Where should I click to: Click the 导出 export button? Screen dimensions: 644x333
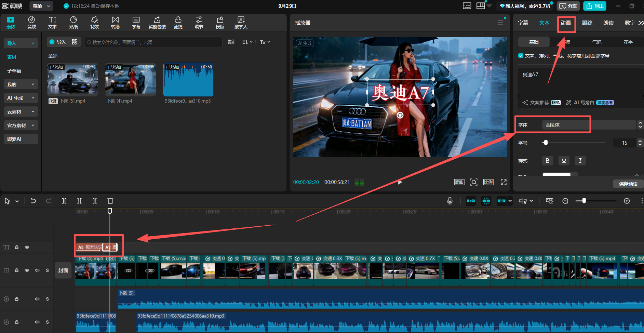tap(595, 6)
